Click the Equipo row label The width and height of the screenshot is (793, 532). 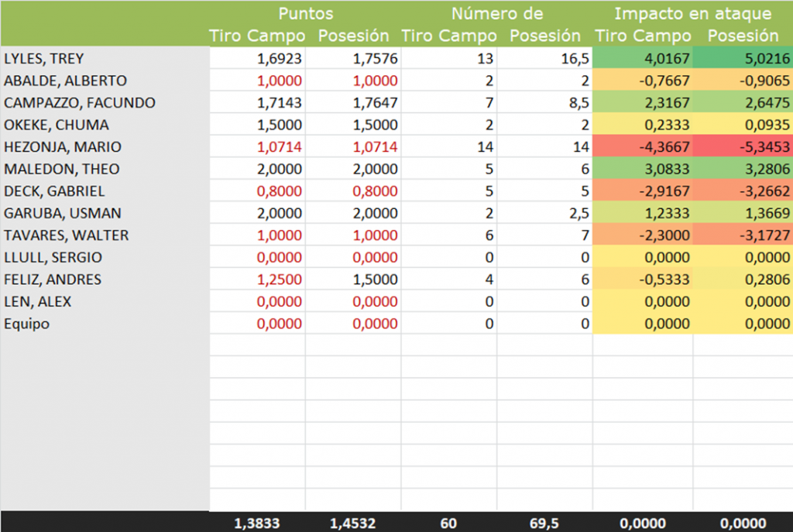27,324
